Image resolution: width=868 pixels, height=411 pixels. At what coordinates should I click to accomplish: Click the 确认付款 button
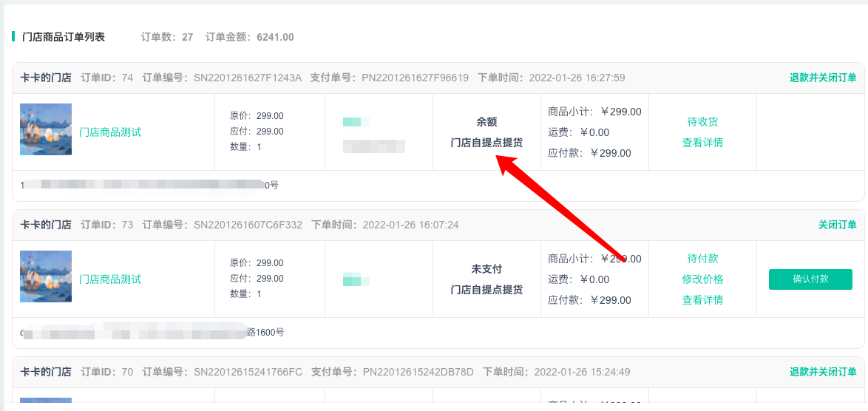[x=810, y=279]
